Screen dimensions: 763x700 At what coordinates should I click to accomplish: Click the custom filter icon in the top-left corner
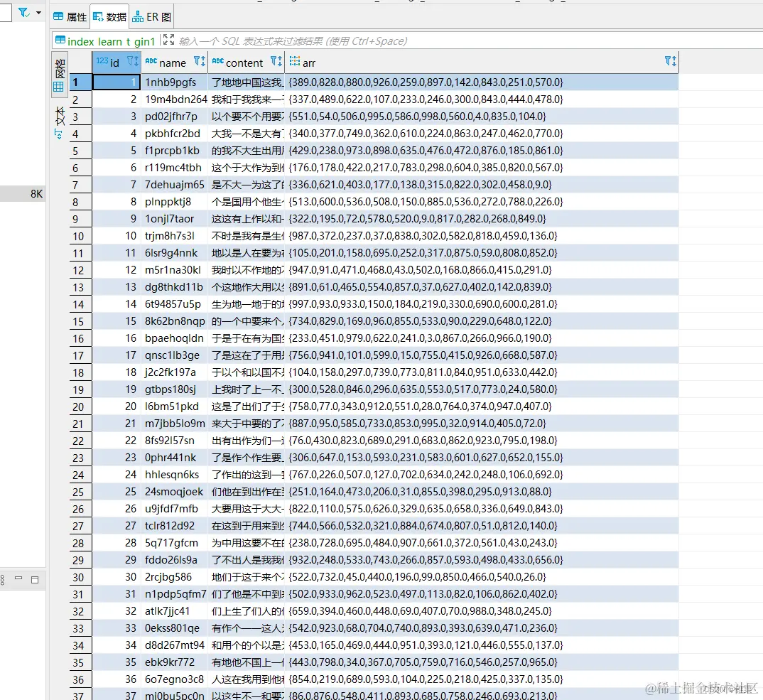[23, 12]
